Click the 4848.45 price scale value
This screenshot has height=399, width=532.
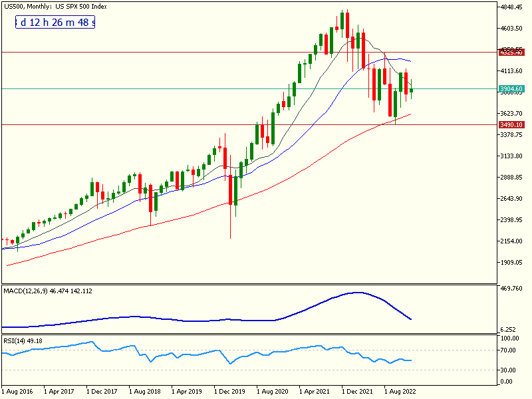513,7
